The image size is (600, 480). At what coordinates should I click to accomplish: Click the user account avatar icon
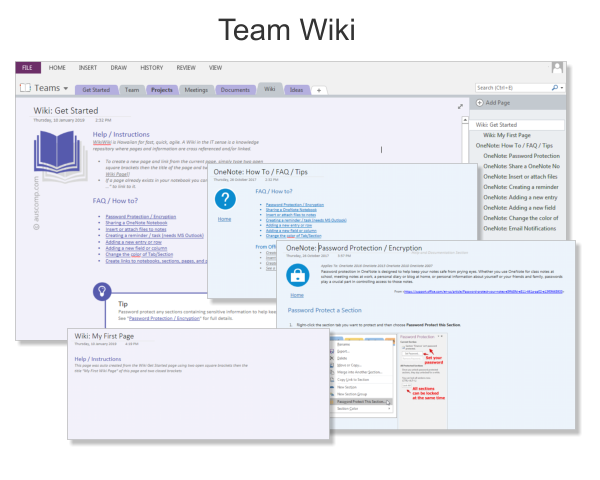tap(557, 68)
